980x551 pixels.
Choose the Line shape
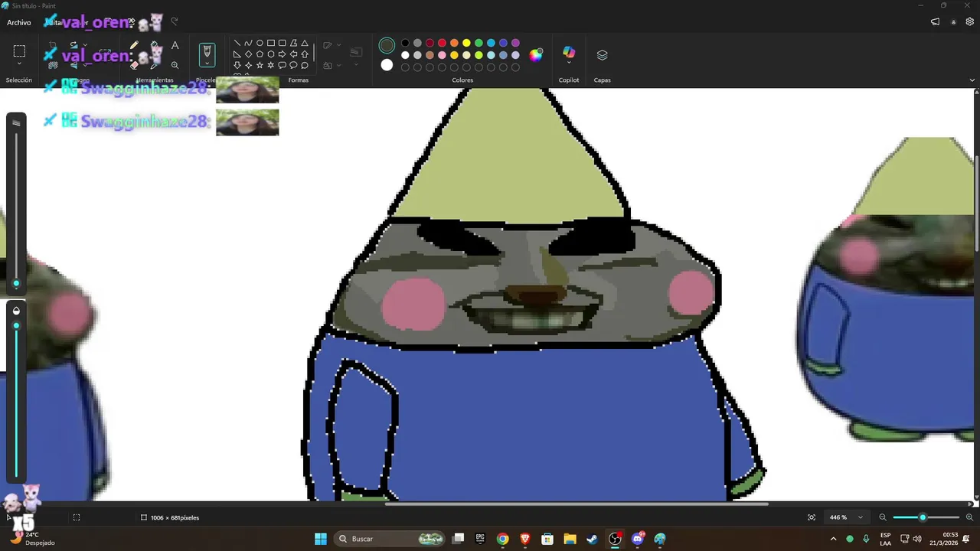click(237, 43)
